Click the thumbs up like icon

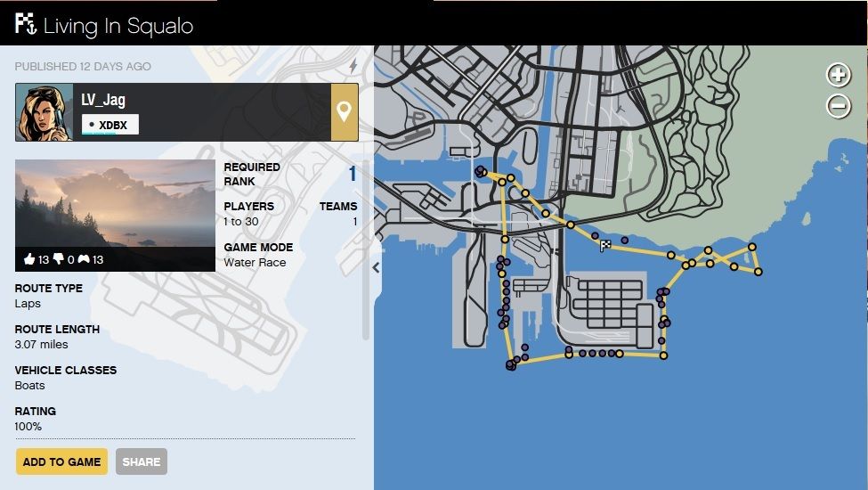[x=29, y=259]
